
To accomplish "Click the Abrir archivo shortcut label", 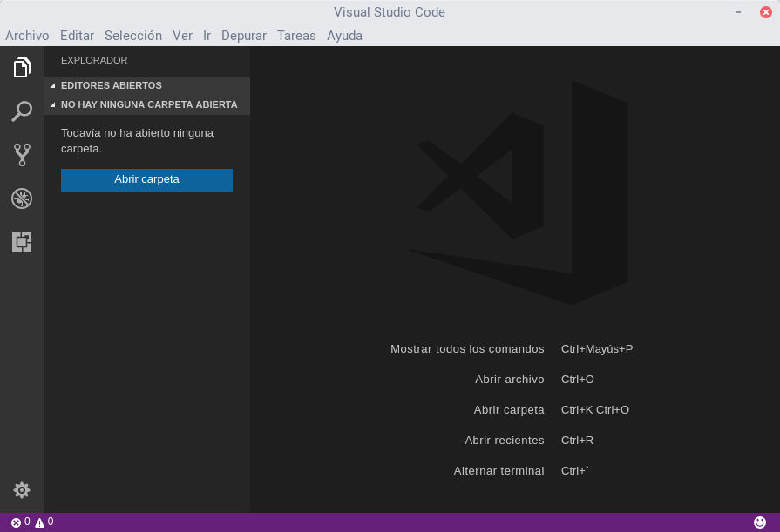I will (x=509, y=380).
